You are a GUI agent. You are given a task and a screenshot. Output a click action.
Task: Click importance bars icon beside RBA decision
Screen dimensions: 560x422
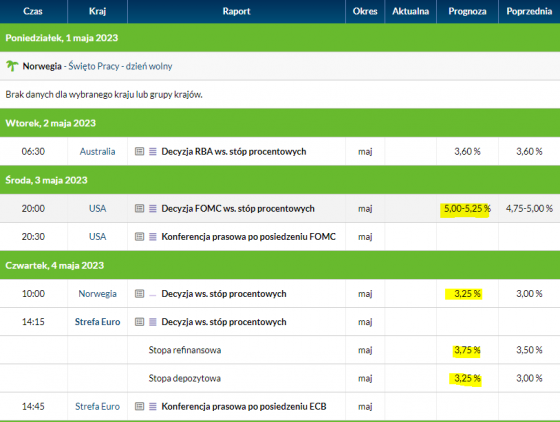(x=152, y=151)
